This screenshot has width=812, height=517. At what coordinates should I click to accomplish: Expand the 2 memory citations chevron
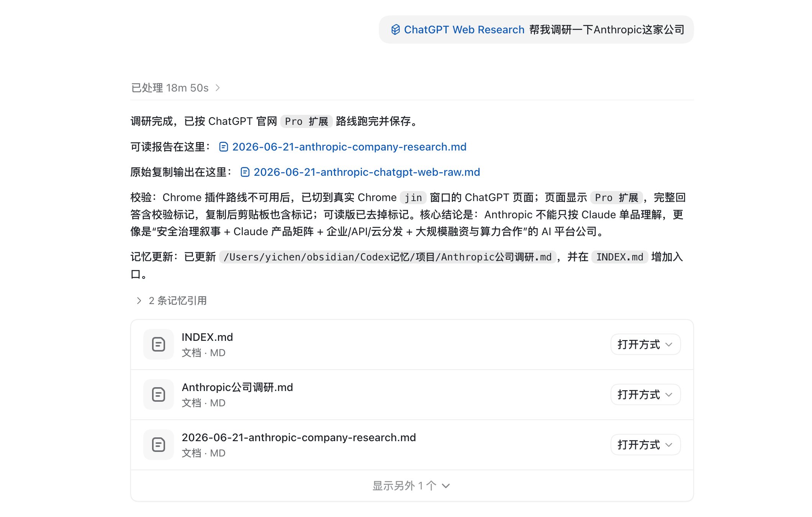coord(139,301)
